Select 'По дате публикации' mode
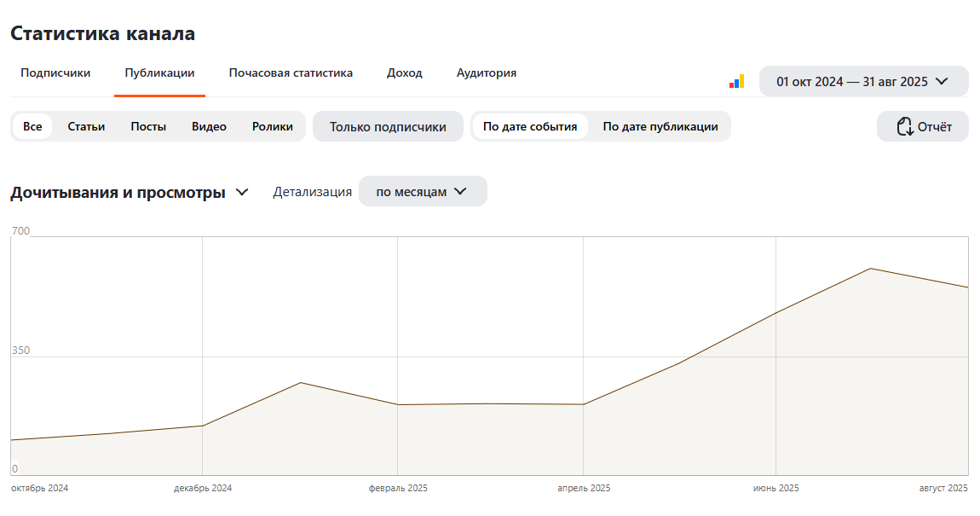 [x=660, y=126]
